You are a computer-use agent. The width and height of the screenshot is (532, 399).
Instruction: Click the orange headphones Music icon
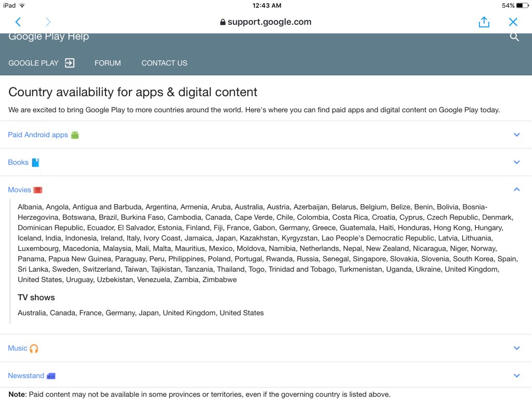pyautogui.click(x=34, y=349)
